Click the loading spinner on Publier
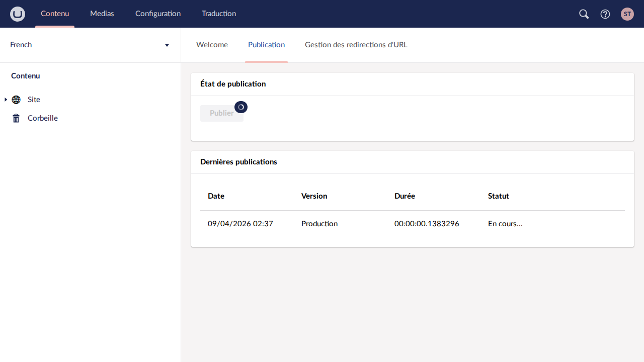644x362 pixels. (x=241, y=107)
